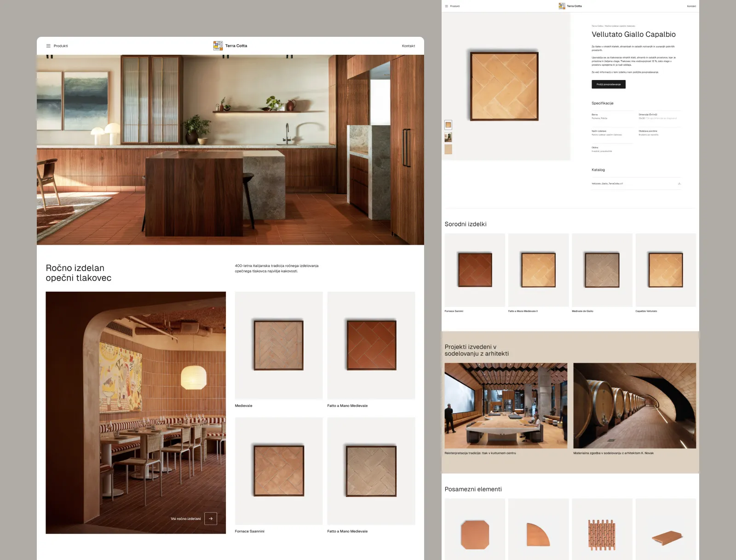The width and height of the screenshot is (736, 560).
Task: Open the wine cellar project with K. Novak
Action: (634, 406)
